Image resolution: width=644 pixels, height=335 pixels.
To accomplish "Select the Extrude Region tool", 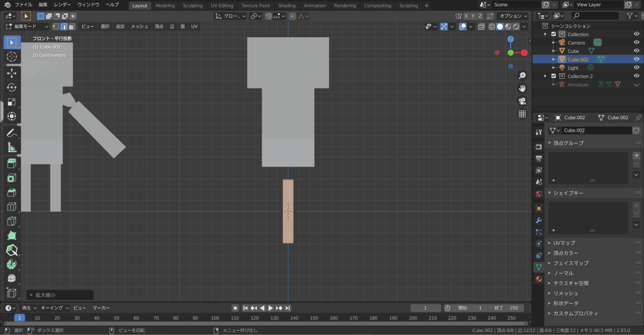I will [x=12, y=163].
